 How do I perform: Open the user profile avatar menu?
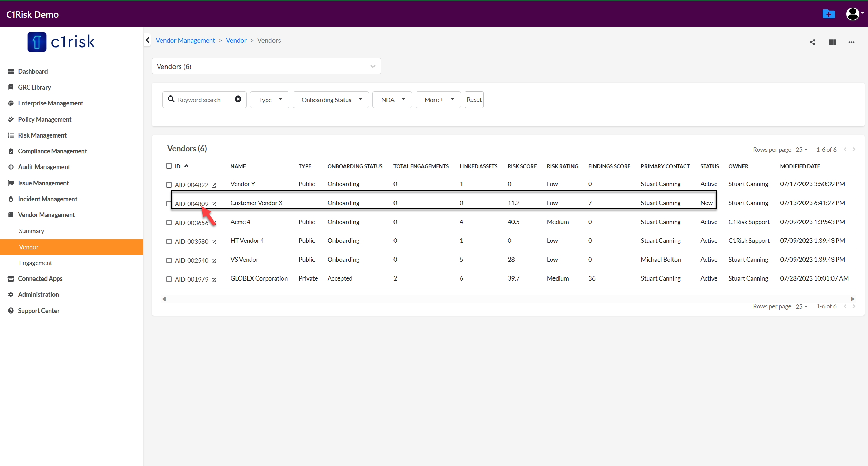coord(853,14)
